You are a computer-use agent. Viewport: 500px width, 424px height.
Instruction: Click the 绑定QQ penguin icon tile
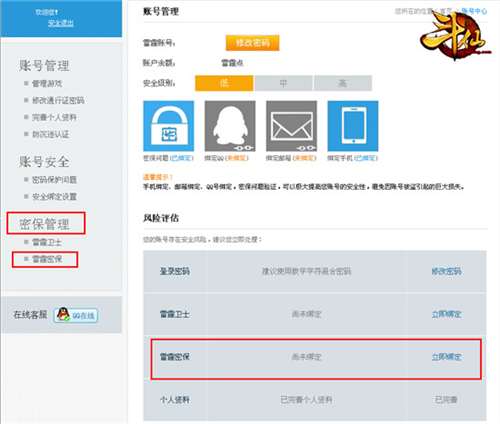230,126
